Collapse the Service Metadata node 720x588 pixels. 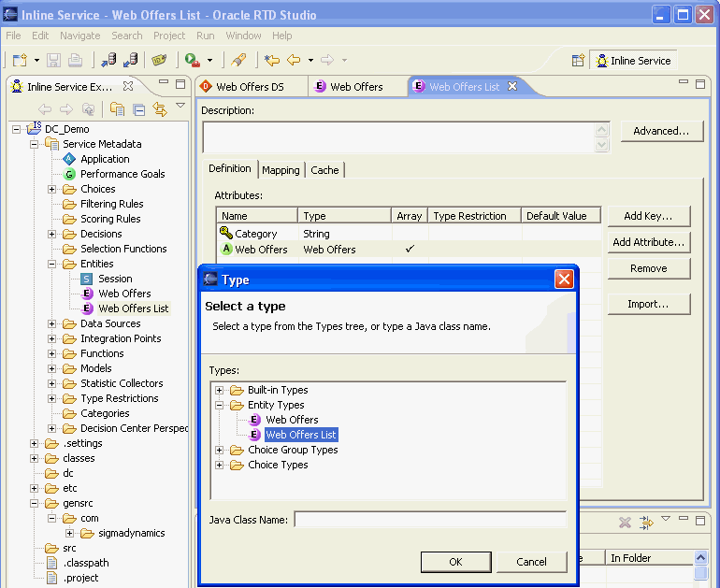click(x=34, y=144)
